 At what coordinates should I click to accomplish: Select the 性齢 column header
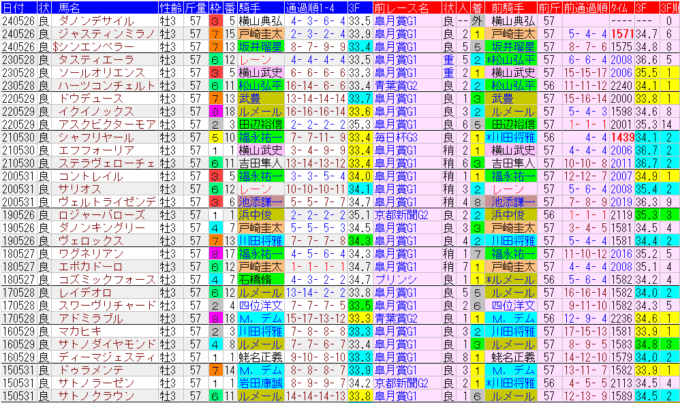[170, 7]
